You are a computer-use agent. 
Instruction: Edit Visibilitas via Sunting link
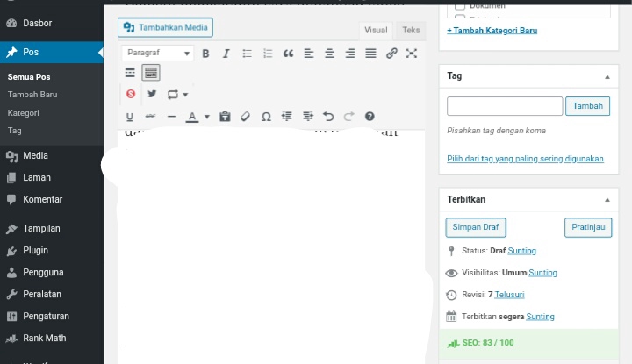(x=543, y=273)
